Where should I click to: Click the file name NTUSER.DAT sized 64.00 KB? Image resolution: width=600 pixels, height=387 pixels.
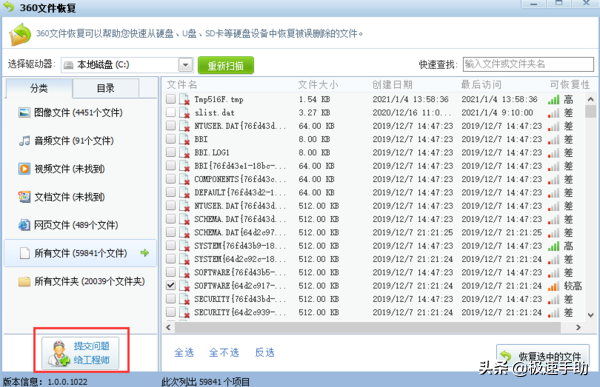[x=240, y=126]
